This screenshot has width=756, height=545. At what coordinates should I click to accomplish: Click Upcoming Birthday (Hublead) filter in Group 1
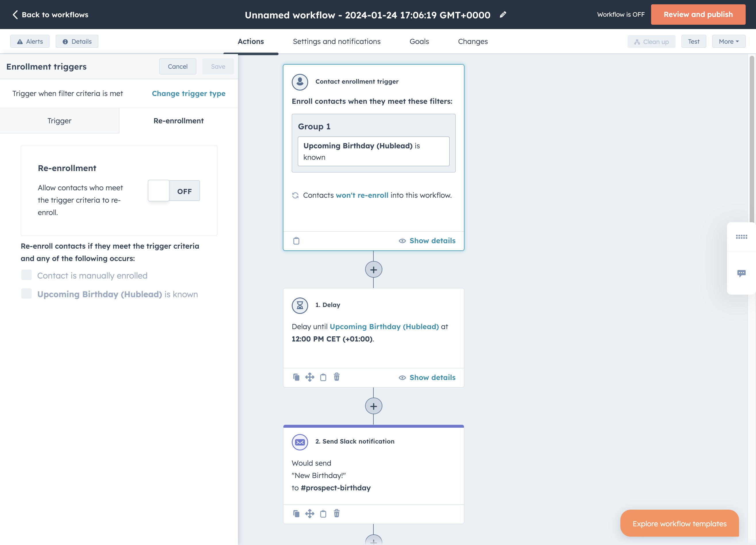[x=373, y=151]
